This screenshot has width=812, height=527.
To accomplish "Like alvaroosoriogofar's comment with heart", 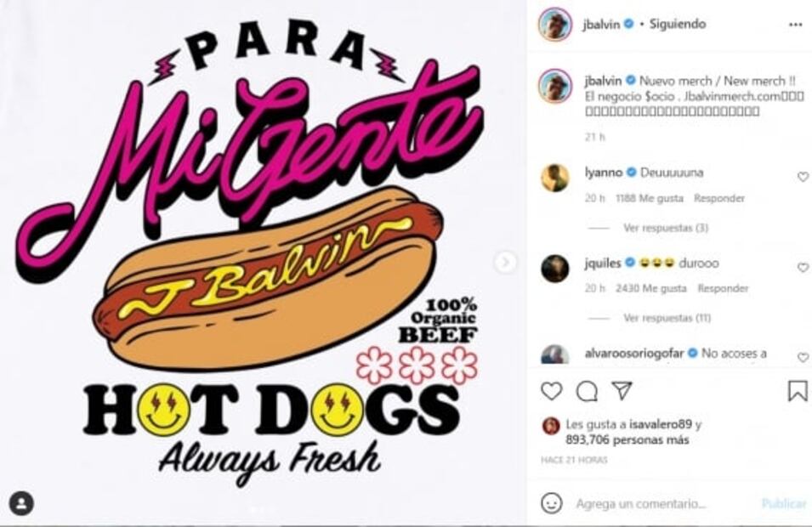I will [x=803, y=357].
